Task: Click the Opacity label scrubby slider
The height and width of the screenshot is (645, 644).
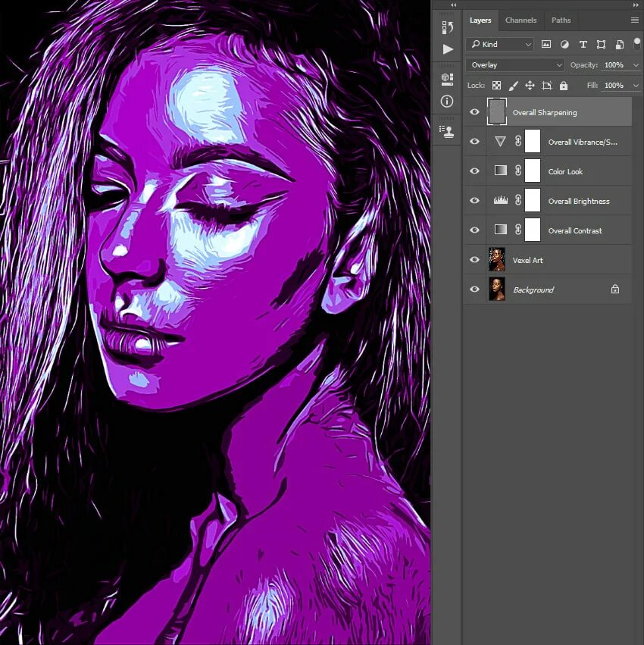Action: [x=584, y=65]
